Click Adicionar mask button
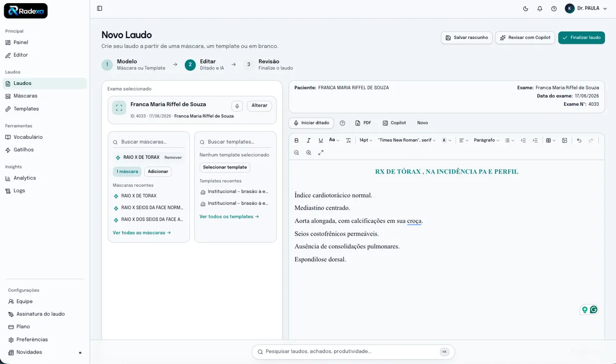Screen dimensions: 616x364 coord(158,171)
